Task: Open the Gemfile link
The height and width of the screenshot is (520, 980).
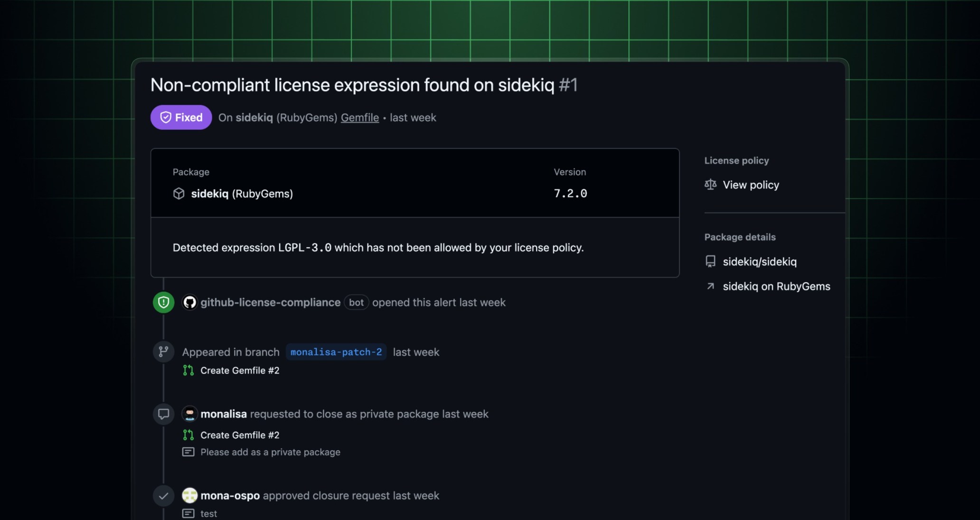Action: 360,118
